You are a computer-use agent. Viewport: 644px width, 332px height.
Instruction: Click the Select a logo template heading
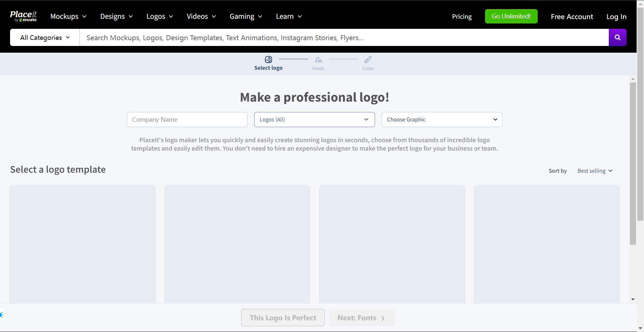pos(58,170)
